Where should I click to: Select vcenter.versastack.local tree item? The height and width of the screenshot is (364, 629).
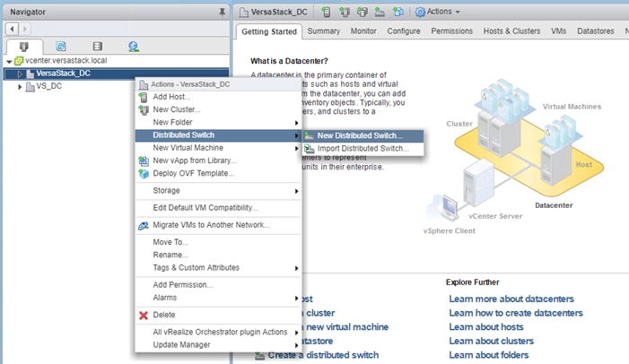pyautogui.click(x=66, y=61)
